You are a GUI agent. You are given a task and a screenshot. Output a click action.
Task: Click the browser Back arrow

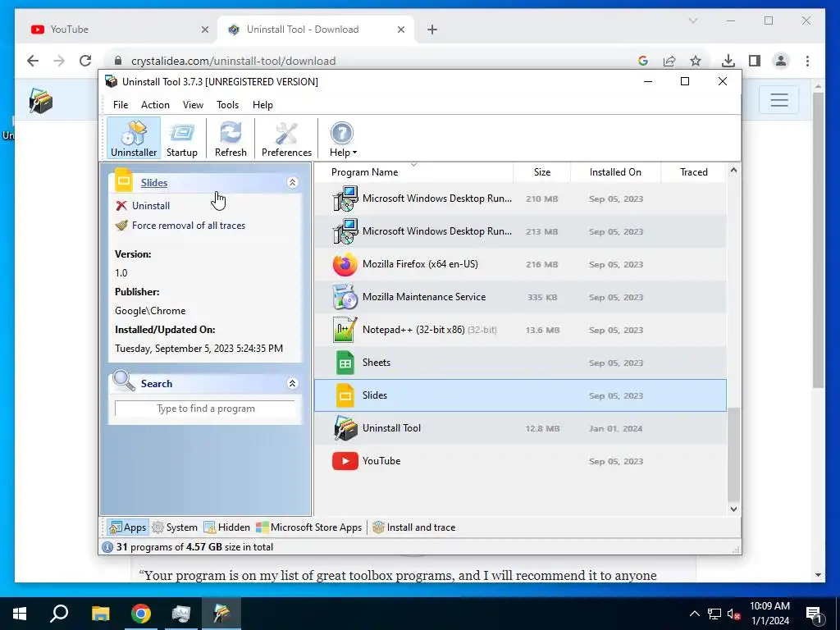[33, 61]
